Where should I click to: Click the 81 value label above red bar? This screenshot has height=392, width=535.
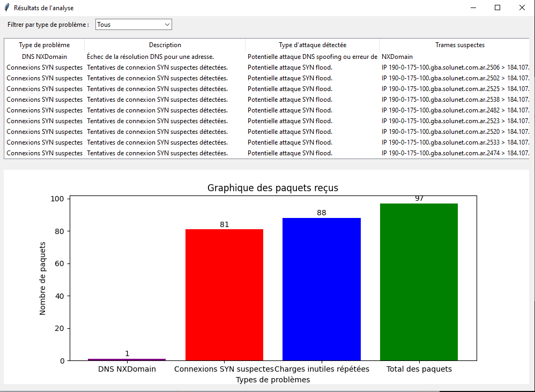224,224
